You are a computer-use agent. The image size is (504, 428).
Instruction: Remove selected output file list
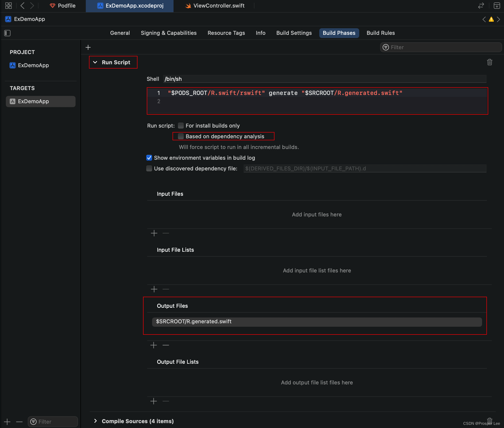click(166, 401)
